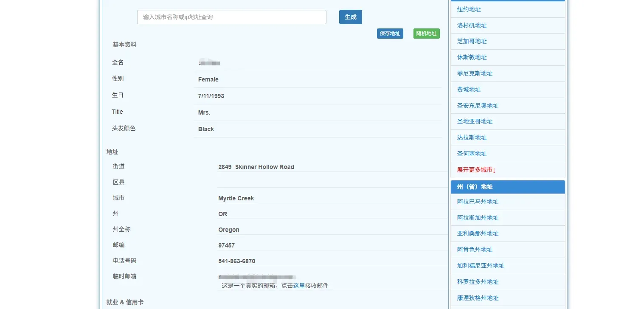Select the state abbreviation OR
Screen dimensions: 644x309
pyautogui.click(x=222, y=214)
